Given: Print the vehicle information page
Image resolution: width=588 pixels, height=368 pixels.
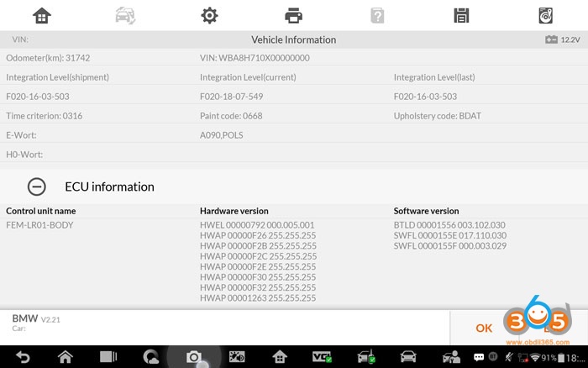Looking at the screenshot, I should point(293,16).
